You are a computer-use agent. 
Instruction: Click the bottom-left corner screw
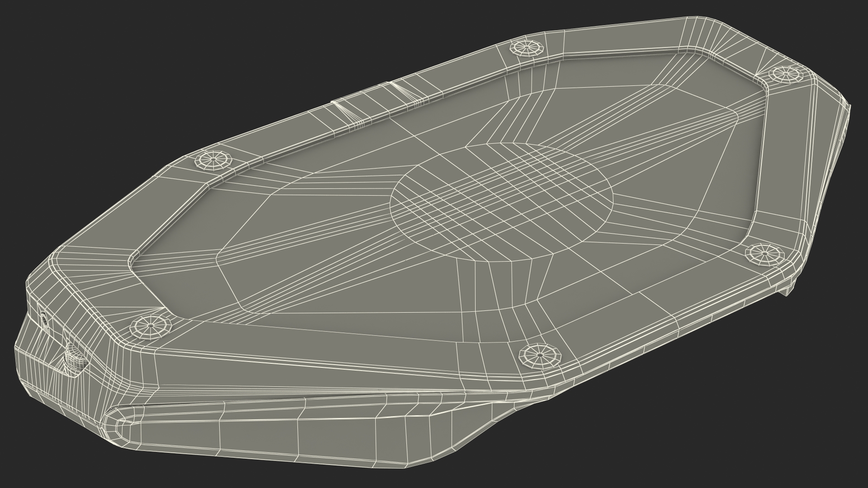(151, 326)
